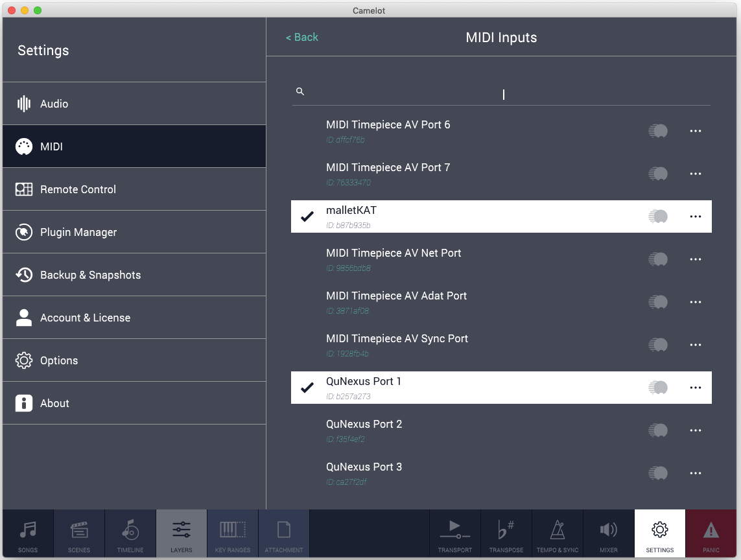Switch to the Scenes view
The width and height of the screenshot is (741, 560).
[78, 533]
